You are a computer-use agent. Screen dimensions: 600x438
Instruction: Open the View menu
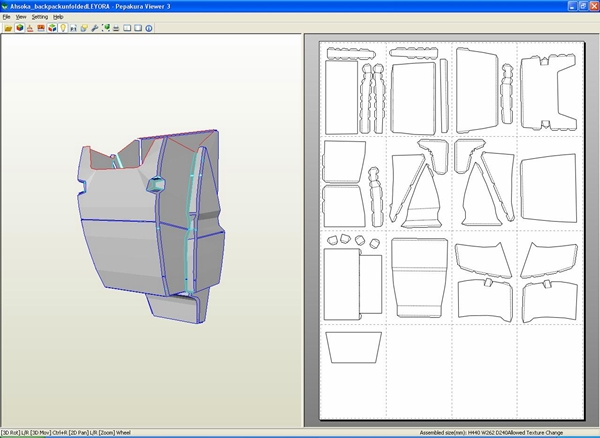(x=20, y=17)
